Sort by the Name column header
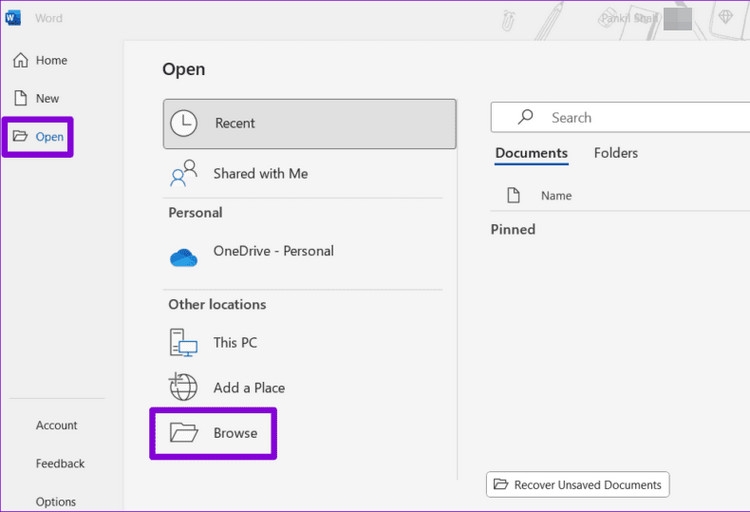The width and height of the screenshot is (750, 512). click(556, 196)
